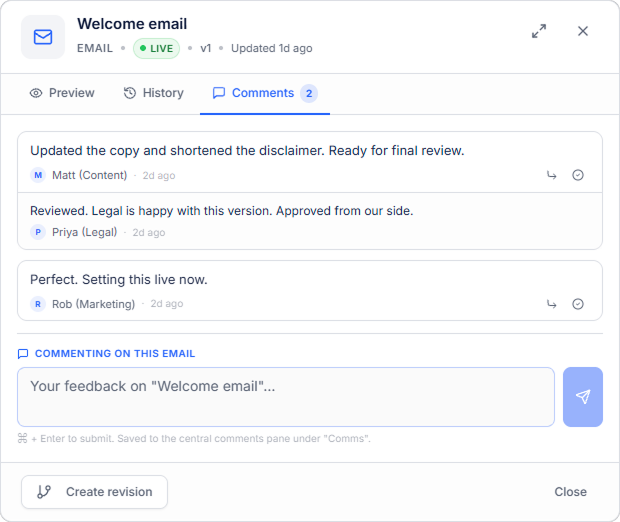Select the Comments tab
620x522 pixels.
click(265, 93)
